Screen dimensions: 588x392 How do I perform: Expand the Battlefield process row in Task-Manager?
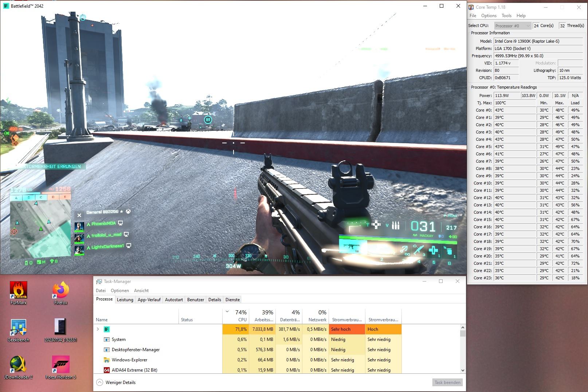point(98,329)
